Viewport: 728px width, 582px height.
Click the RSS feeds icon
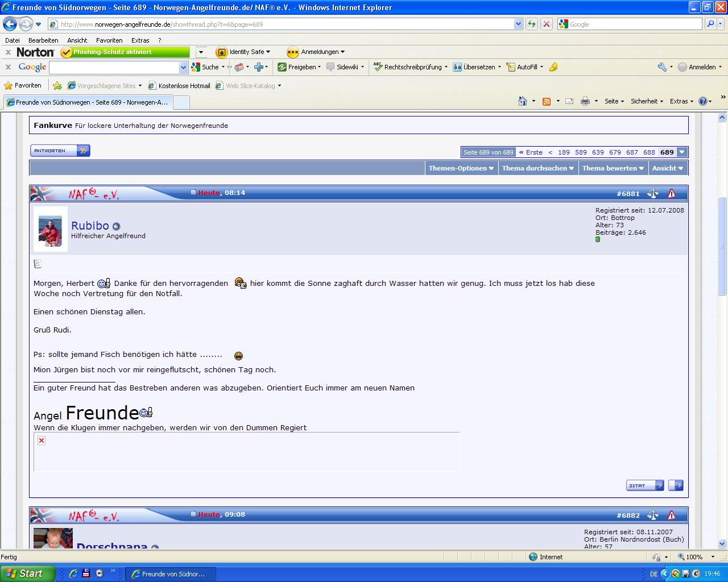[547, 101]
